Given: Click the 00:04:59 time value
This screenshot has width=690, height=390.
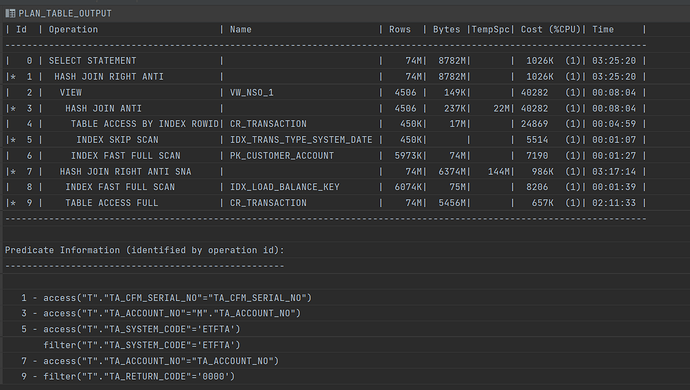Looking at the screenshot, I should [614, 124].
